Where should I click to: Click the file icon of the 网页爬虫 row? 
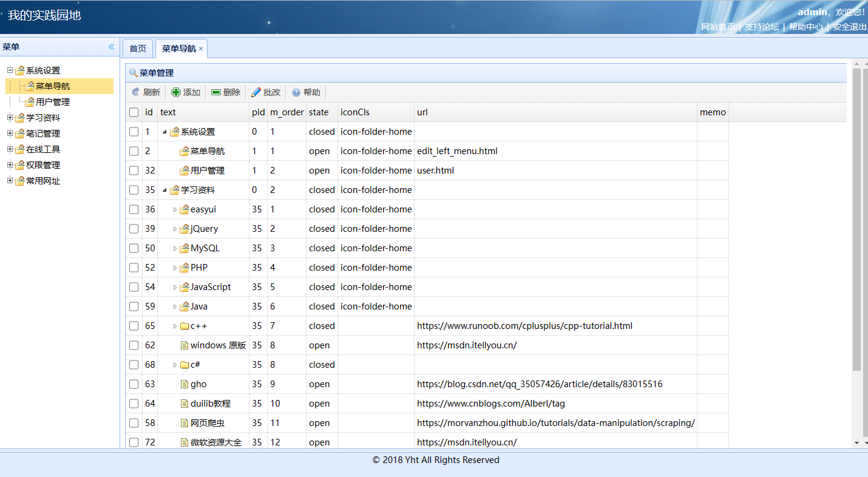pos(185,423)
